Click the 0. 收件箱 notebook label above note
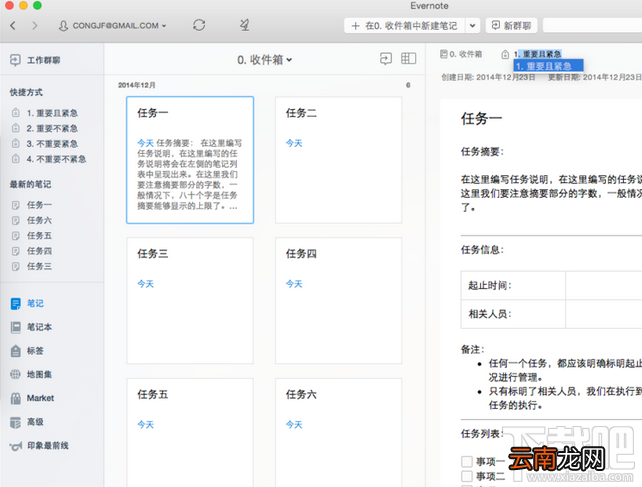The image size is (642, 487). (461, 54)
